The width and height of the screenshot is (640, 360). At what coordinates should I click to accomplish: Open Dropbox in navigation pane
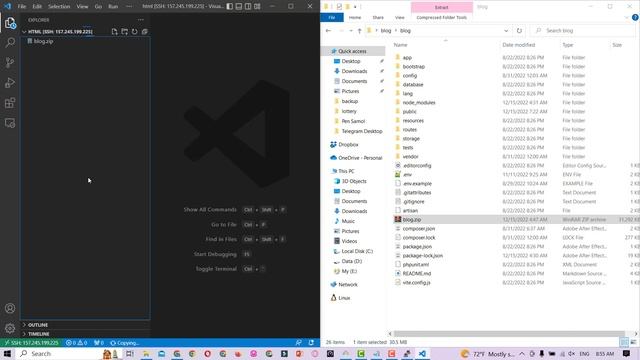point(348,144)
